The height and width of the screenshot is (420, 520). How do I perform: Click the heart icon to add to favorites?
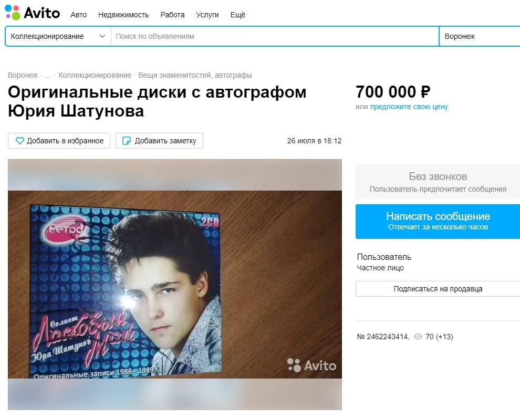(x=20, y=141)
